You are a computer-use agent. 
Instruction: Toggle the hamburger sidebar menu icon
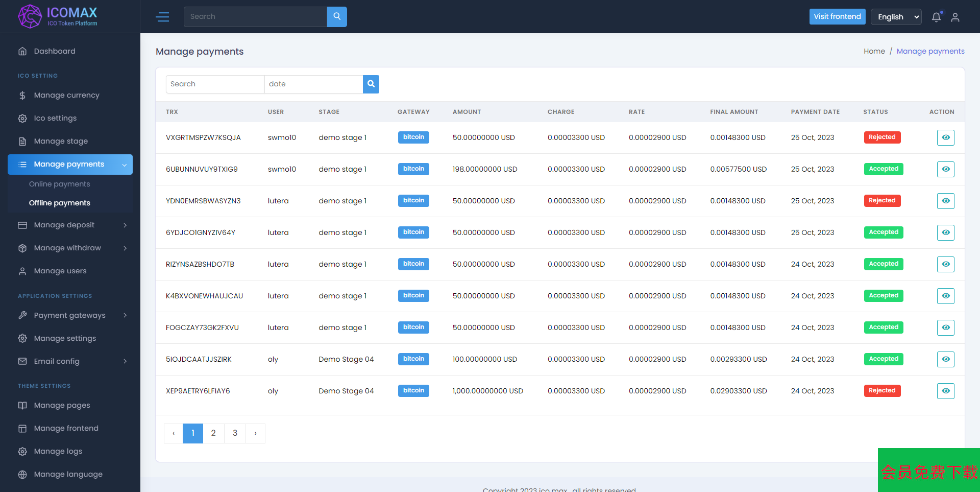point(162,17)
